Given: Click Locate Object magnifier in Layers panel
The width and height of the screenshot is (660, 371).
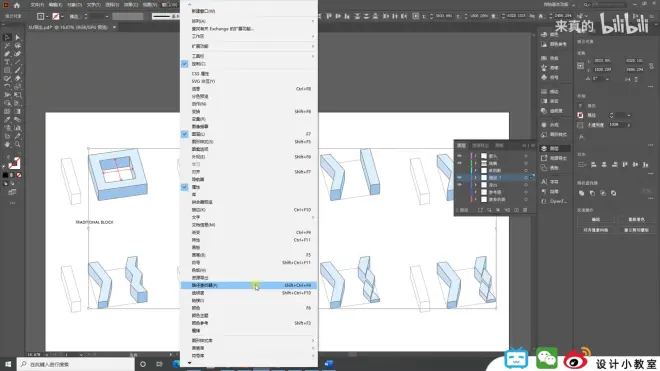Looking at the screenshot, I should pyautogui.click(x=489, y=210).
